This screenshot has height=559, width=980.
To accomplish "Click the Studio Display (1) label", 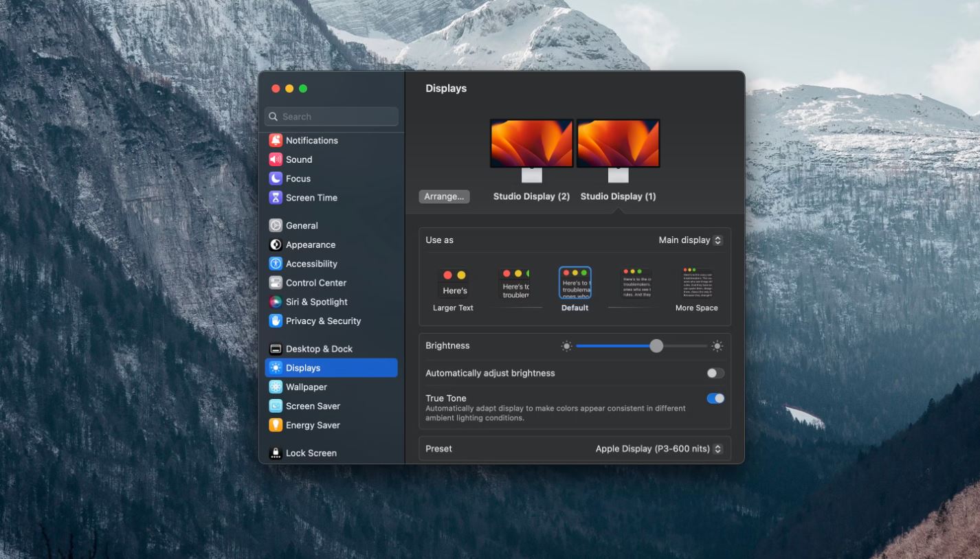I will 619,196.
